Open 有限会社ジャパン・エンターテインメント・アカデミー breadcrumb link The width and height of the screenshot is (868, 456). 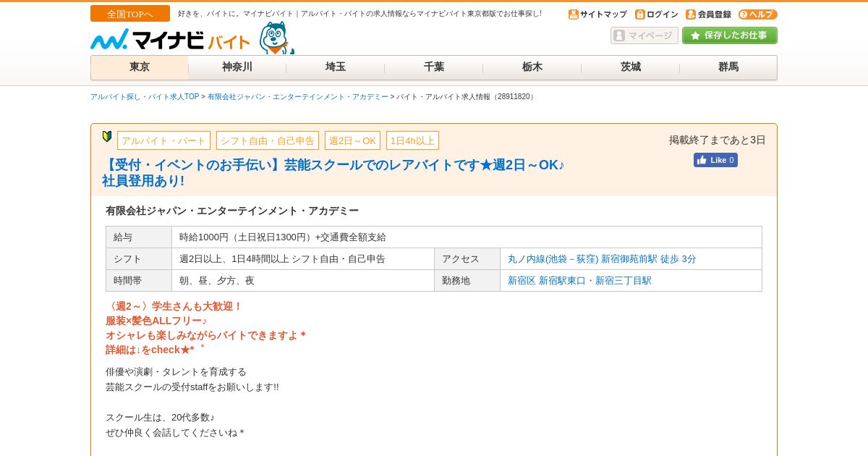point(298,97)
